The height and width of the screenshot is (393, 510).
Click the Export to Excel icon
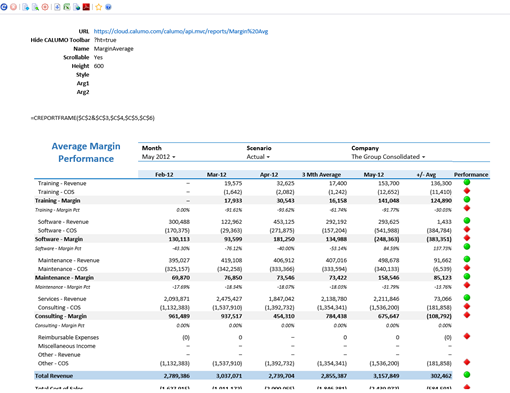(67, 7)
